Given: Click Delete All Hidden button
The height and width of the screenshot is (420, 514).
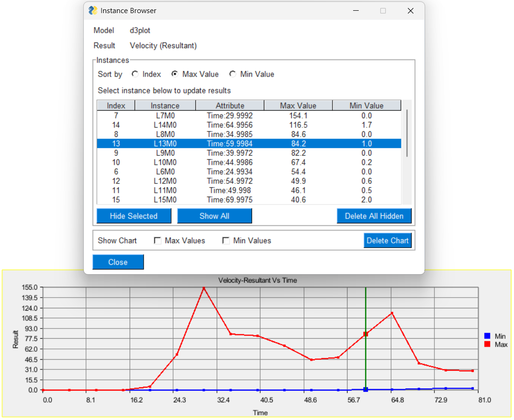Looking at the screenshot, I should pos(374,216).
